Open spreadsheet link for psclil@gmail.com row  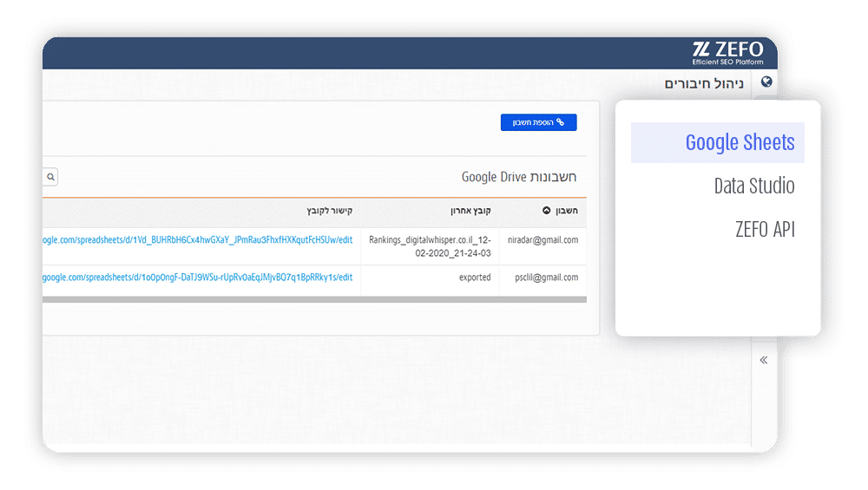198,277
